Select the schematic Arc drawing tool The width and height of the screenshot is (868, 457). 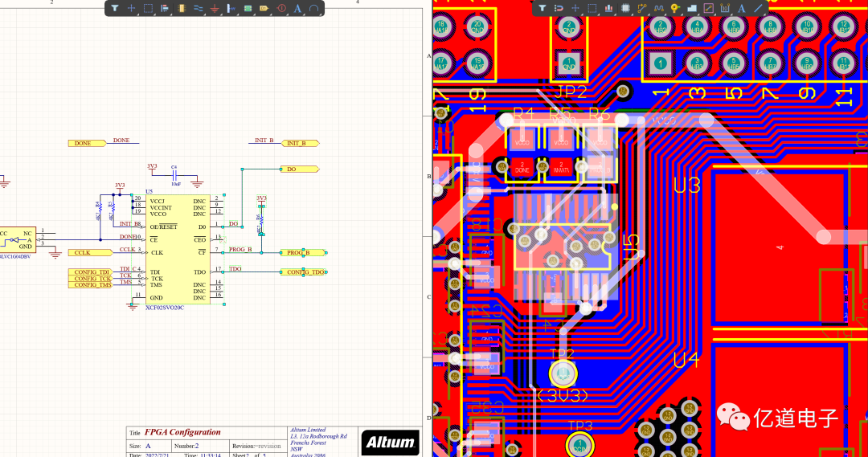[x=314, y=8]
